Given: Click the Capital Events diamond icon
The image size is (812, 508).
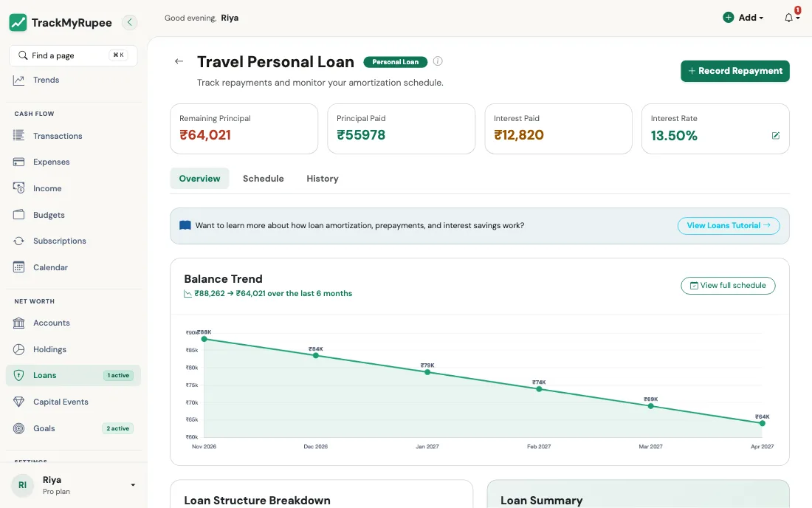Looking at the screenshot, I should click(x=18, y=402).
